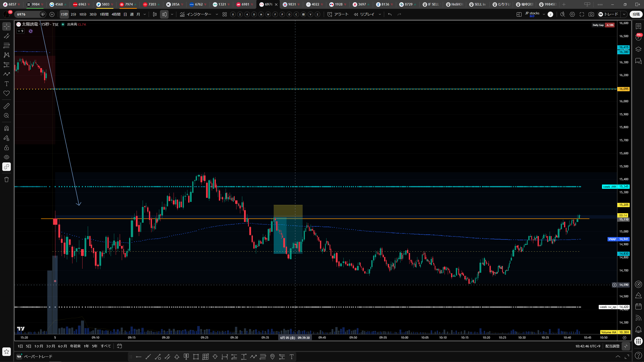Open the object tree layers icon in the right sidebar

(x=638, y=49)
